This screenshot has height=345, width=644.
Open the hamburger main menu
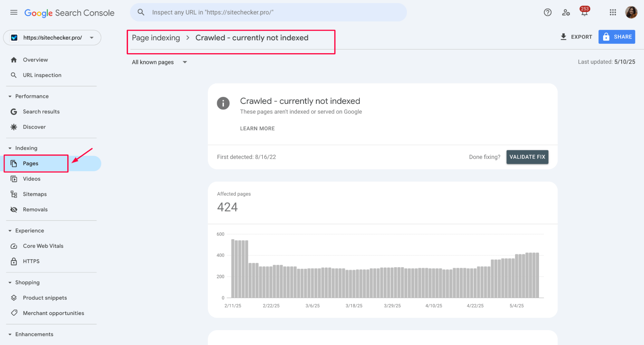click(14, 13)
